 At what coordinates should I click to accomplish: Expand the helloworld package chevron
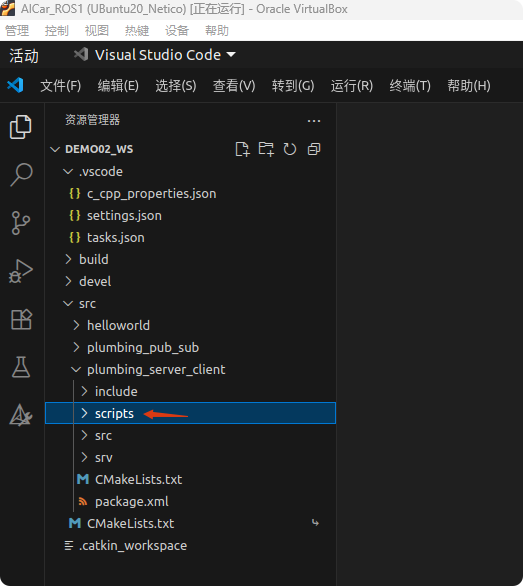point(76,326)
